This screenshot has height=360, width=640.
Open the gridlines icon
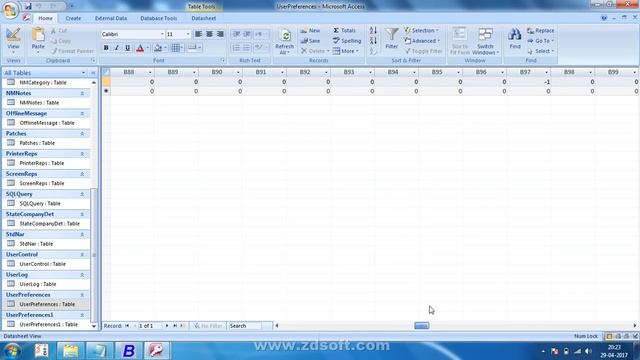(176, 48)
